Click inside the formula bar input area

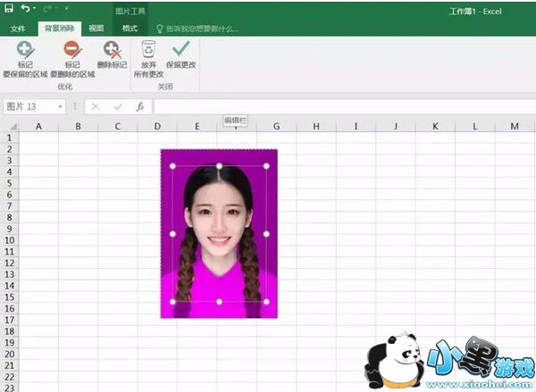pyautogui.click(x=345, y=107)
